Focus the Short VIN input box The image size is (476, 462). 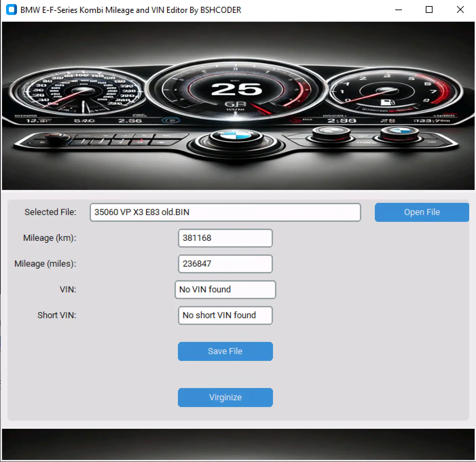pyautogui.click(x=225, y=315)
